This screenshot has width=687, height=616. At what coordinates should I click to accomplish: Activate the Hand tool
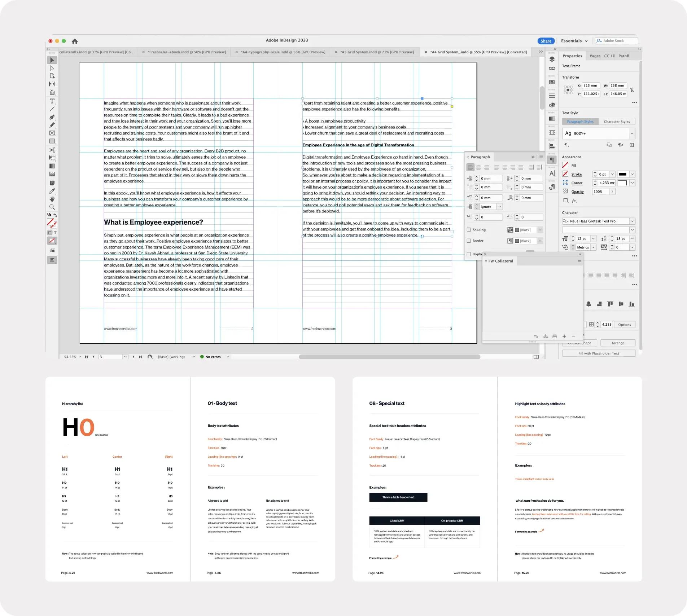52,199
